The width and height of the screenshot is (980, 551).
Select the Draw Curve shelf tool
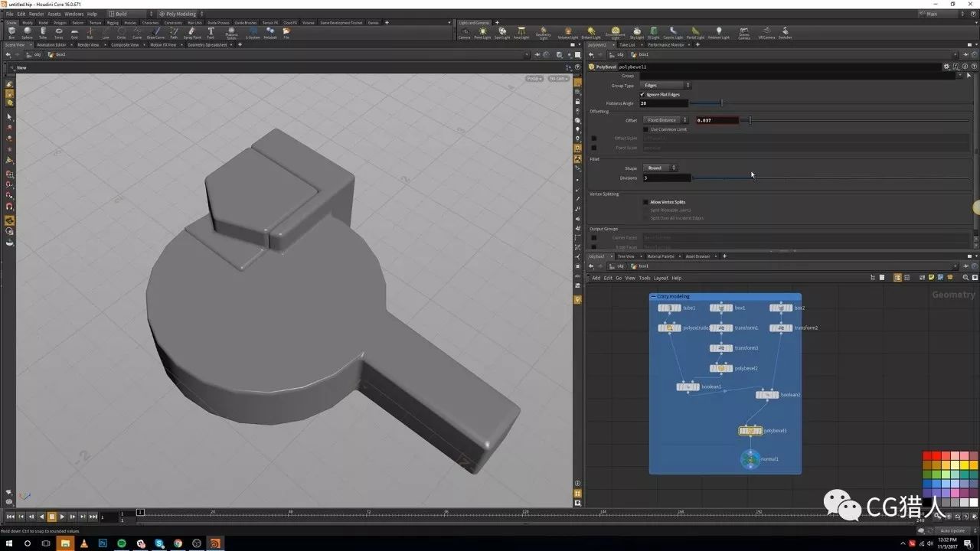pos(155,32)
